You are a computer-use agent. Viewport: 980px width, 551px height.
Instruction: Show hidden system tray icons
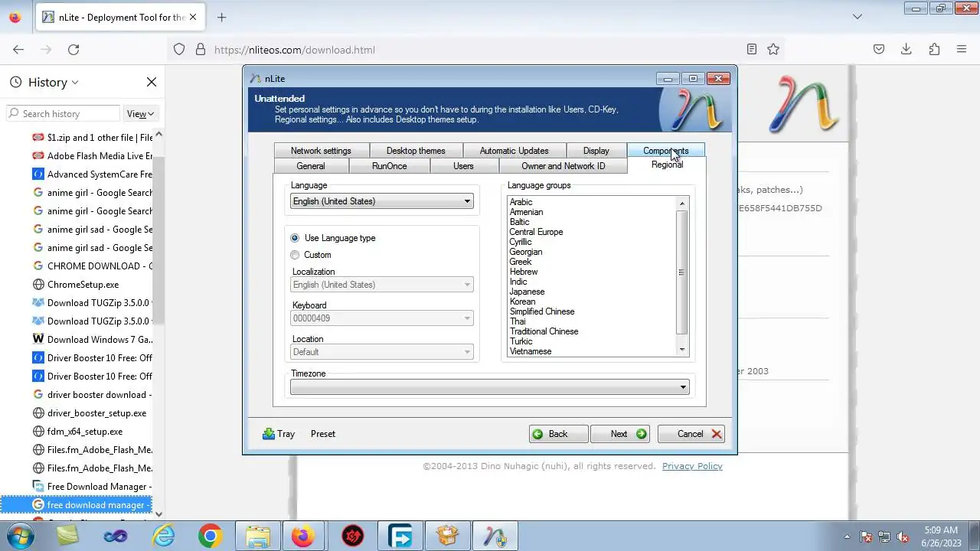tap(847, 536)
